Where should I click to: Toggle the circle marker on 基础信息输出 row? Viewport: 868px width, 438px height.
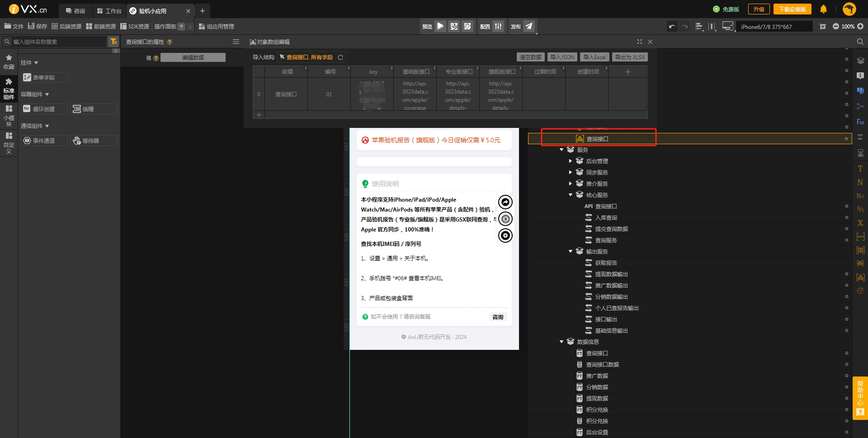pyautogui.click(x=846, y=330)
